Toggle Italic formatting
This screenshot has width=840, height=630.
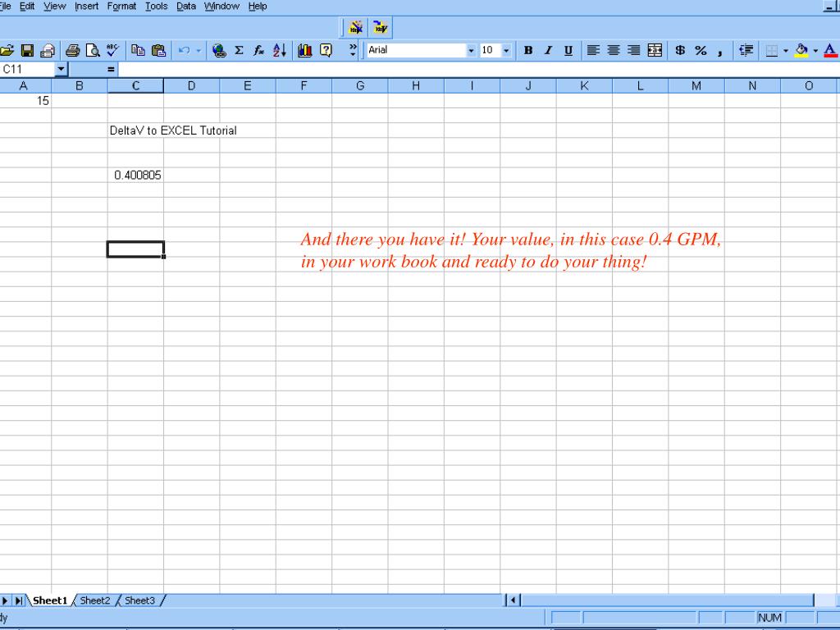548,50
